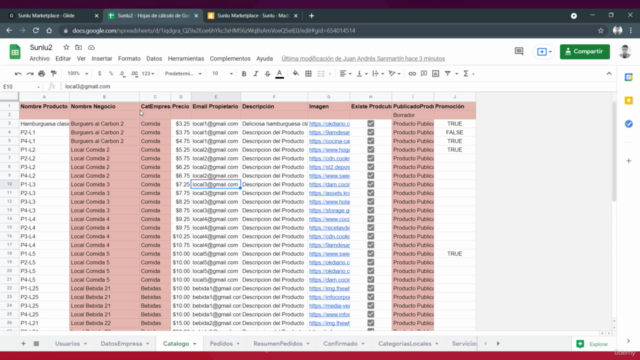Open horizontal align dropdown
The height and width of the screenshot is (360, 640).
(x=345, y=74)
